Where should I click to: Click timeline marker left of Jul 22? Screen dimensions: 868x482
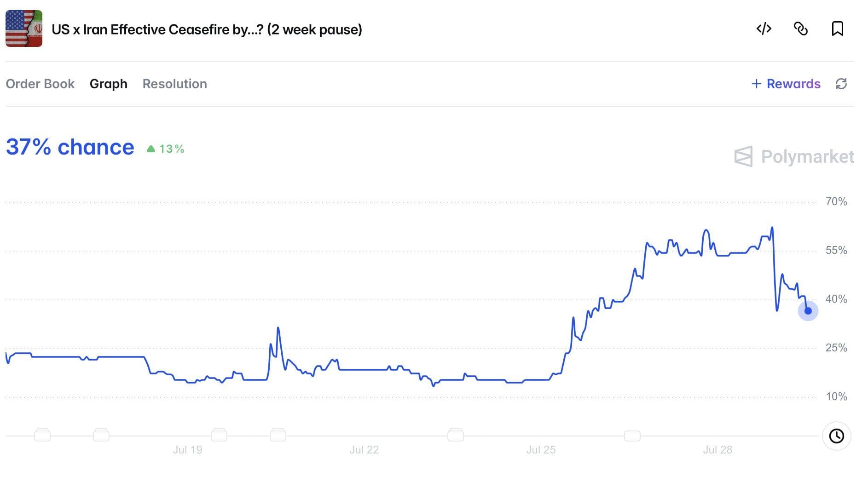click(278, 435)
